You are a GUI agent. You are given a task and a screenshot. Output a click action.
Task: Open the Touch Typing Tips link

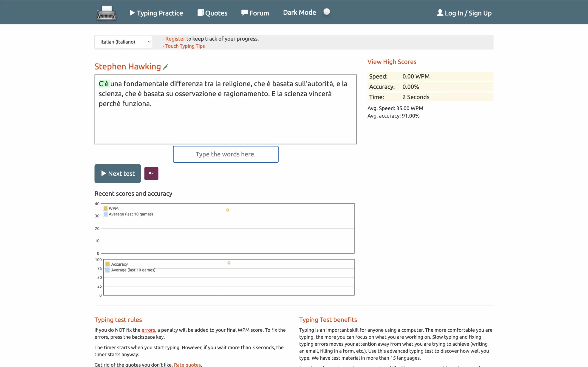tap(185, 46)
